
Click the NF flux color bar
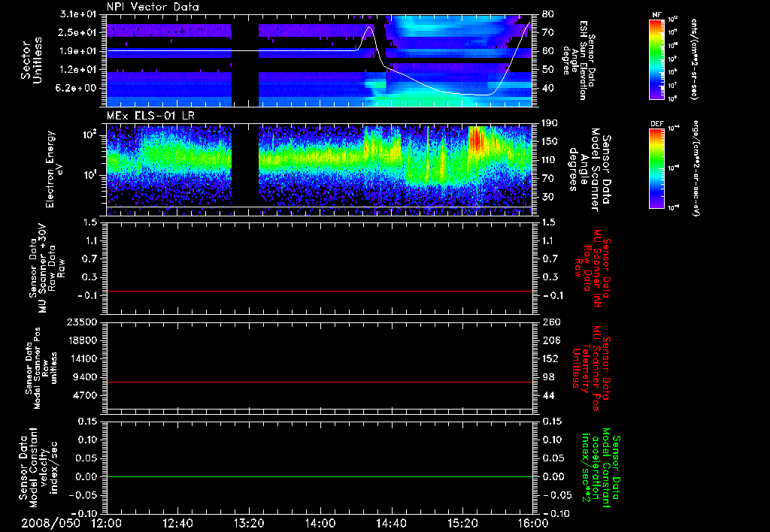coord(656,59)
